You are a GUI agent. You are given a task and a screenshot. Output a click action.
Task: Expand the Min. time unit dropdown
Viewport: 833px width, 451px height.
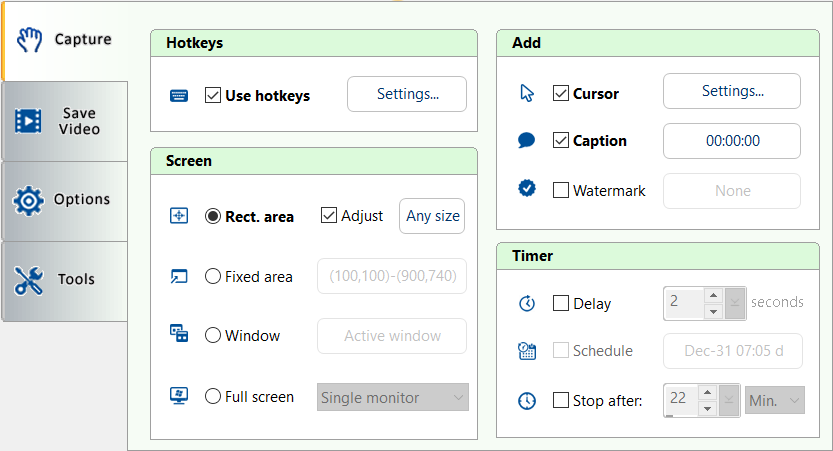(x=775, y=401)
